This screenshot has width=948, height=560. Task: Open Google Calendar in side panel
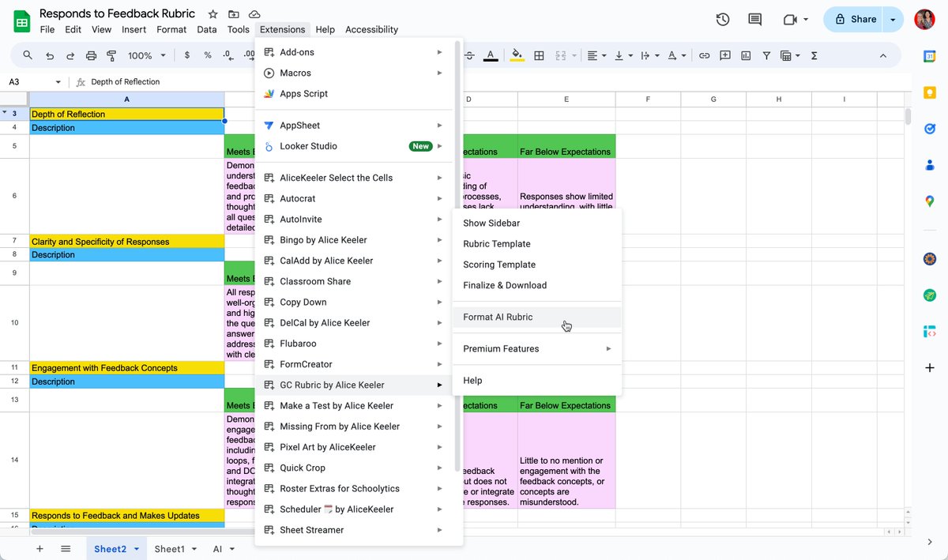point(930,55)
